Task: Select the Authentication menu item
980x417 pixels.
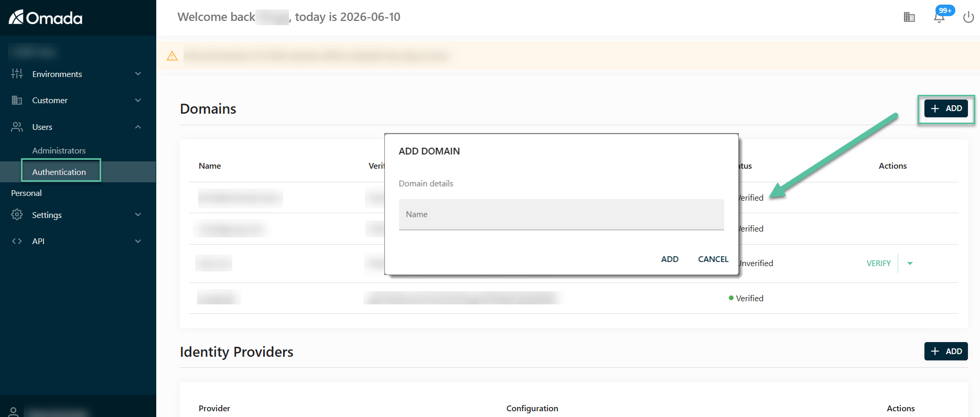Action: [x=59, y=172]
